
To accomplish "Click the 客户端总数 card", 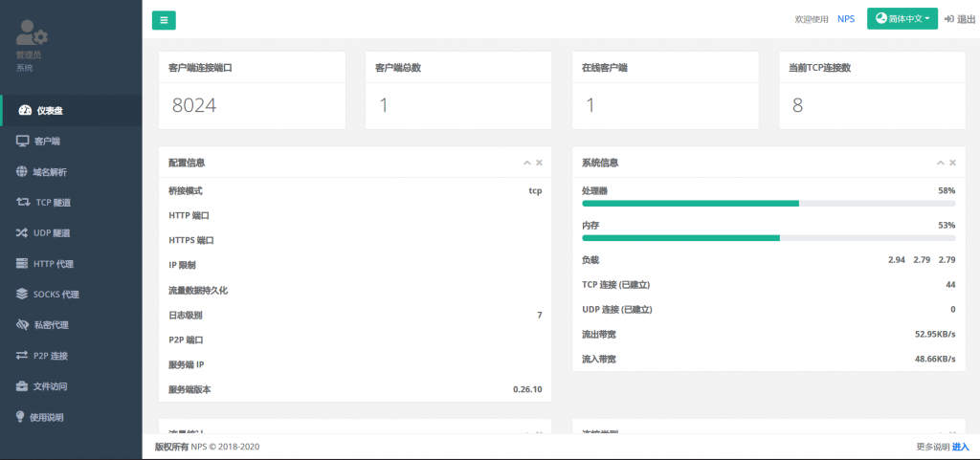I will (x=458, y=91).
